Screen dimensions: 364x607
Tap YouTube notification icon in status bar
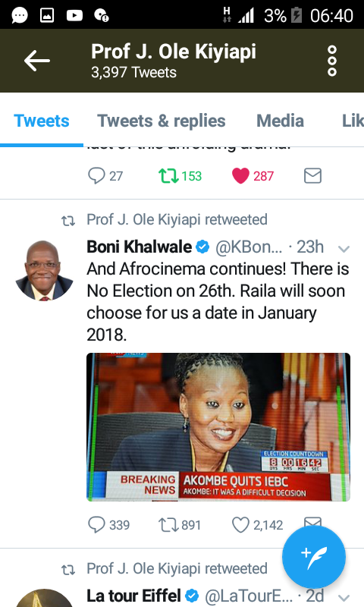[74, 15]
